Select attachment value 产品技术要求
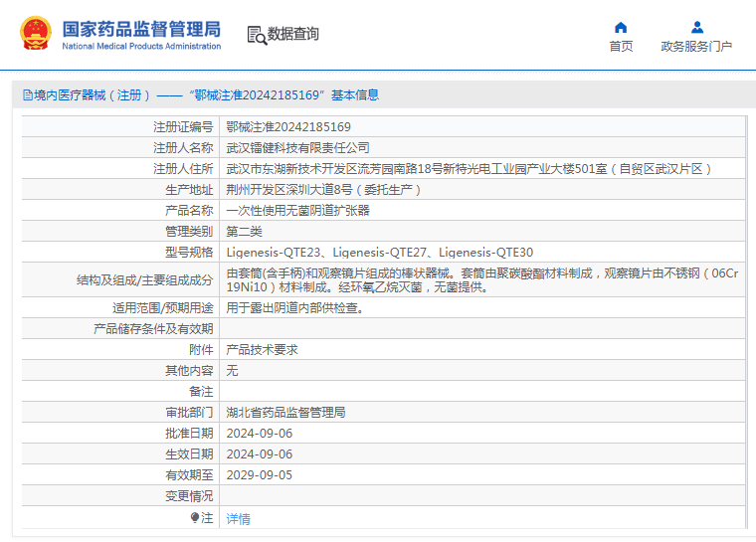This screenshot has height=542, width=756. [x=262, y=350]
